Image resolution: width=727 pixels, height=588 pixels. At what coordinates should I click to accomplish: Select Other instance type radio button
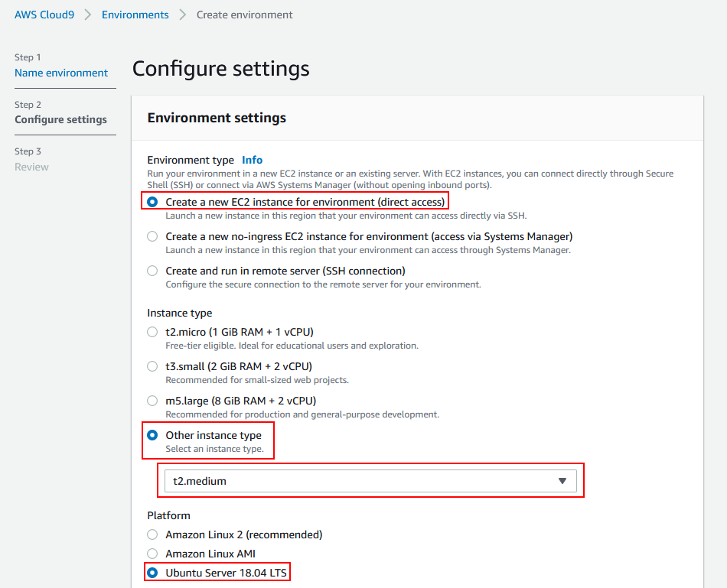pos(153,435)
